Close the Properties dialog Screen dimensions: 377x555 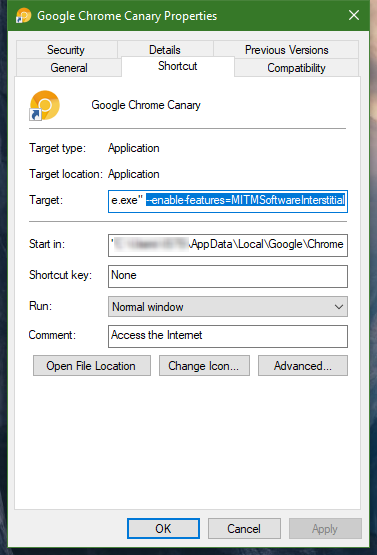tap(354, 15)
